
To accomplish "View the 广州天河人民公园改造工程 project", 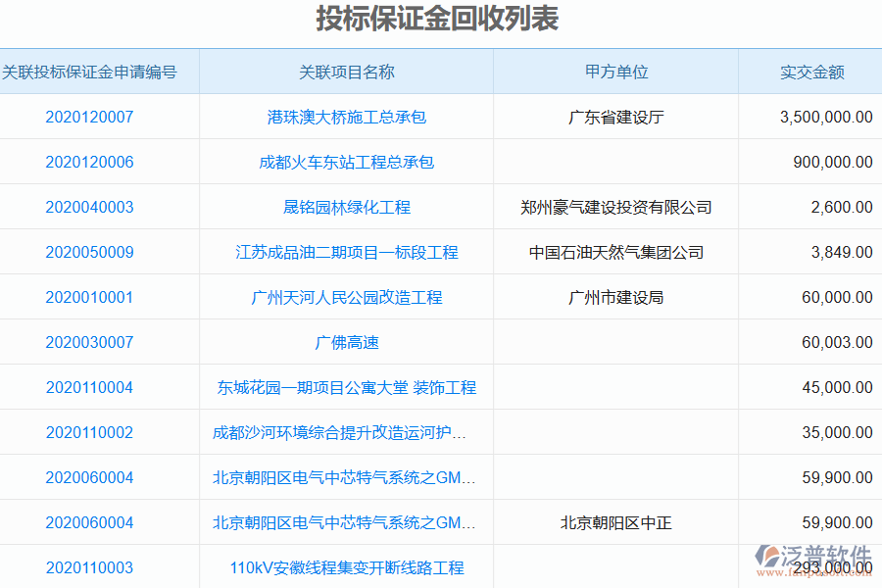I will tap(346, 297).
